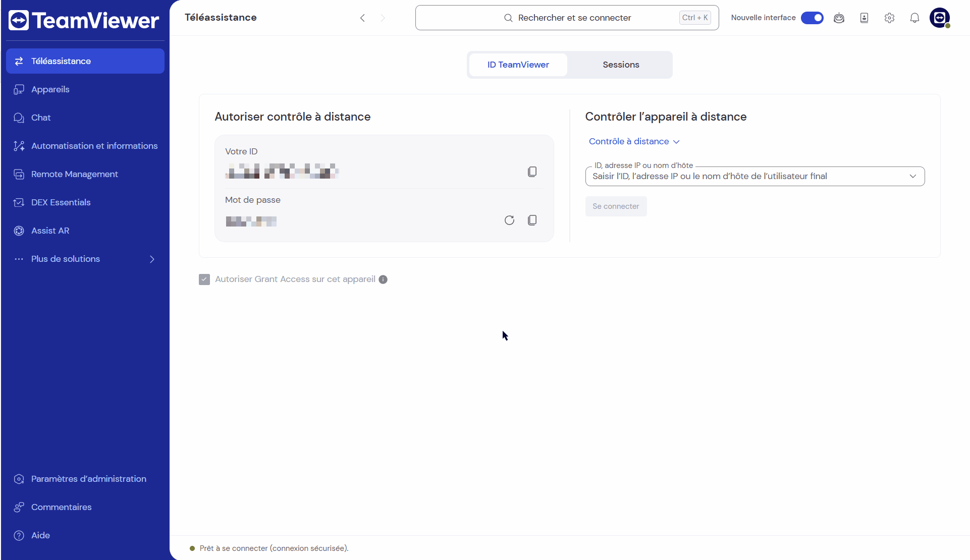Click Rechercher et se connecter search field

pos(567,18)
